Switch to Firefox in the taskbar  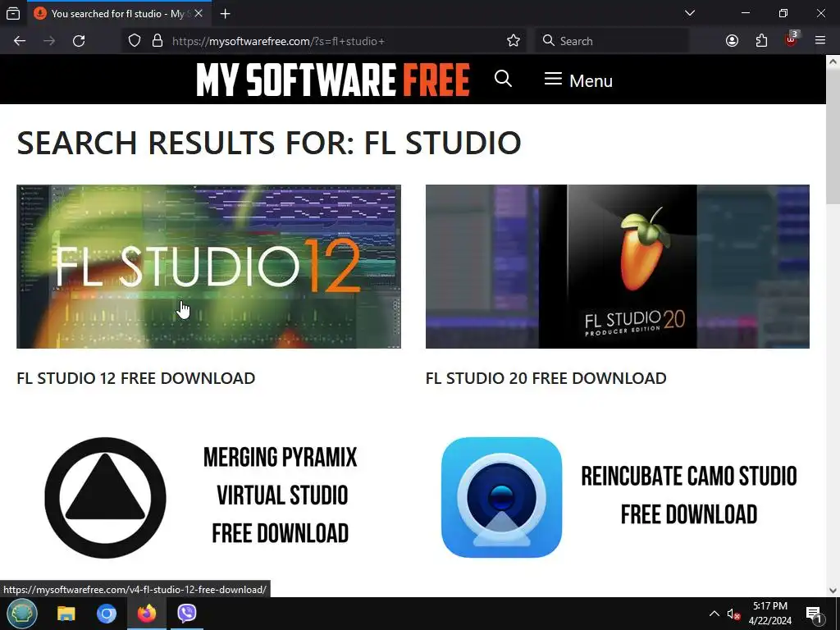coord(147,614)
